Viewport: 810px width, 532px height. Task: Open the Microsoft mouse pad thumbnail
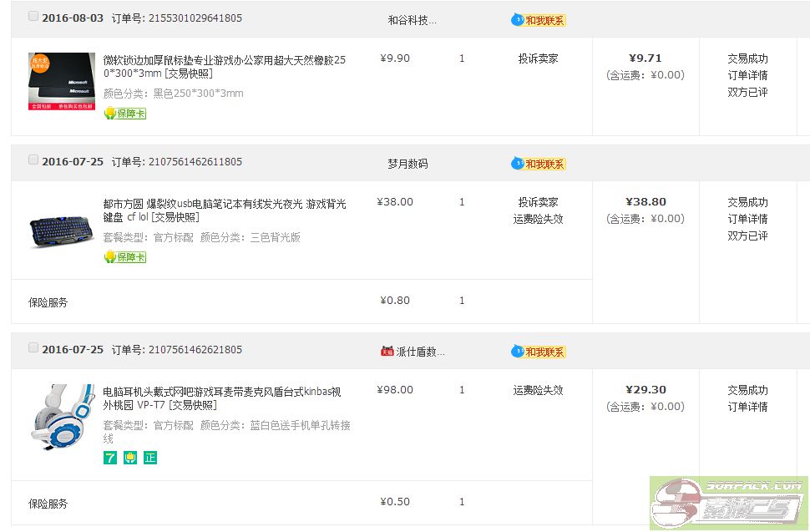coord(62,82)
